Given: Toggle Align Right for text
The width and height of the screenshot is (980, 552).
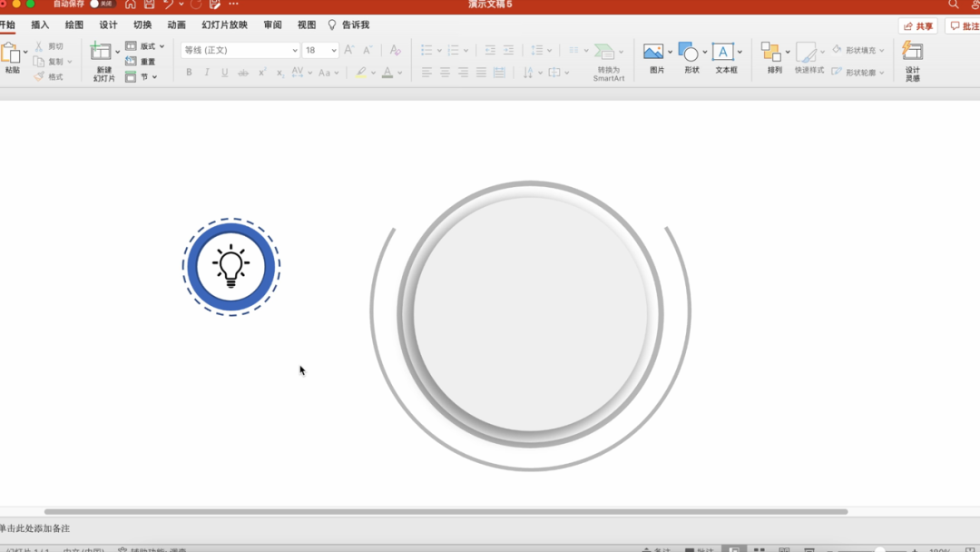Looking at the screenshot, I should tap(463, 73).
